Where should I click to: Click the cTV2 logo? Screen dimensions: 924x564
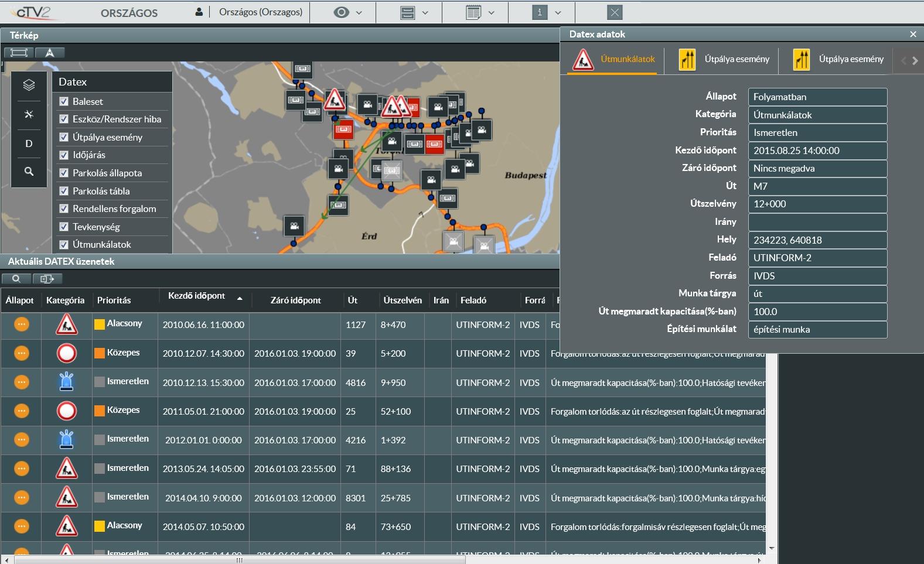click(34, 12)
